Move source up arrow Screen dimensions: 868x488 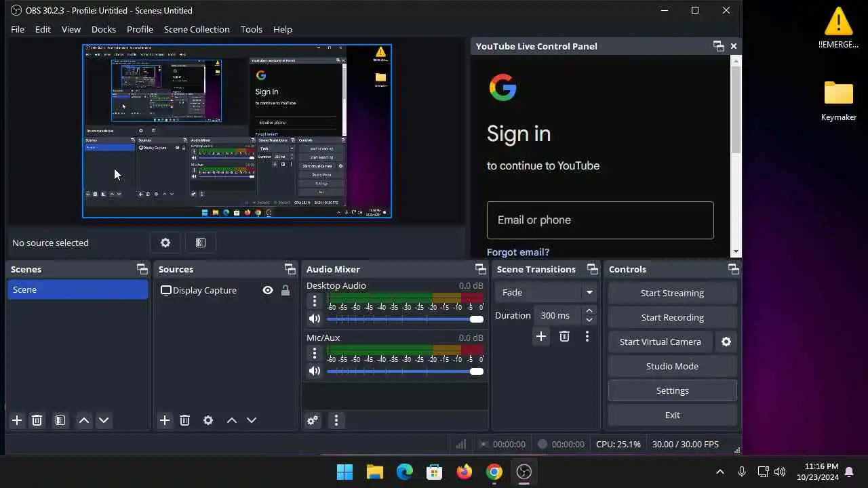click(232, 420)
